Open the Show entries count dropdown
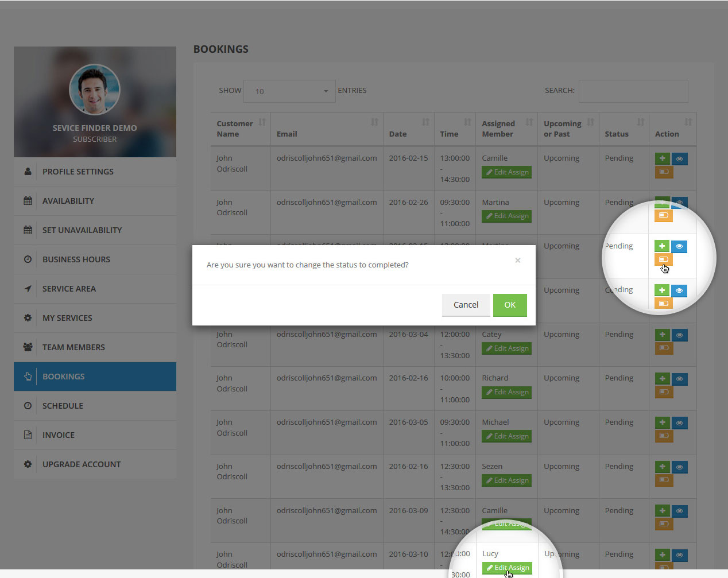The height and width of the screenshot is (578, 728). click(x=289, y=91)
